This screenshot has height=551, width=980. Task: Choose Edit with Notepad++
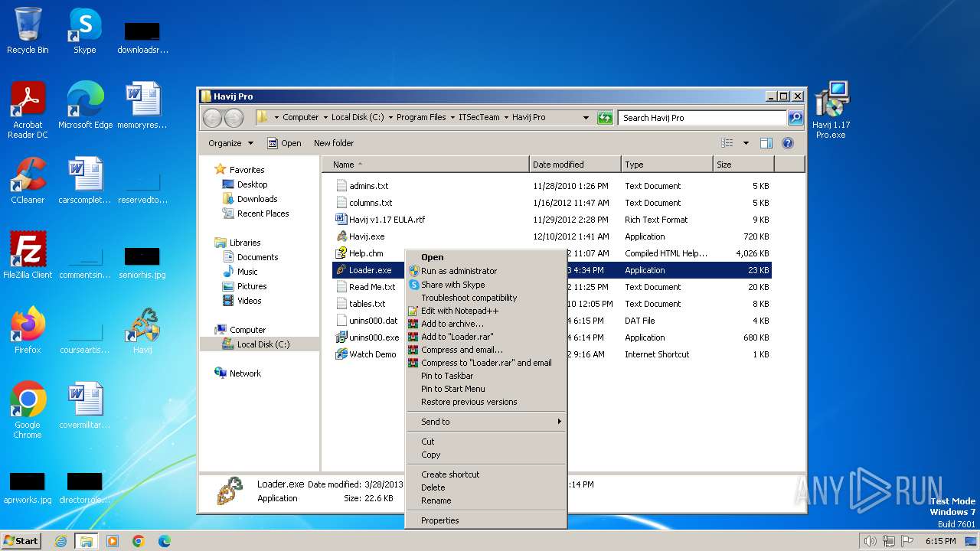click(486, 311)
